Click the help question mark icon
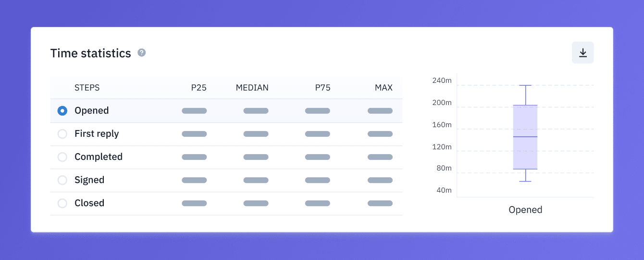 (x=141, y=52)
